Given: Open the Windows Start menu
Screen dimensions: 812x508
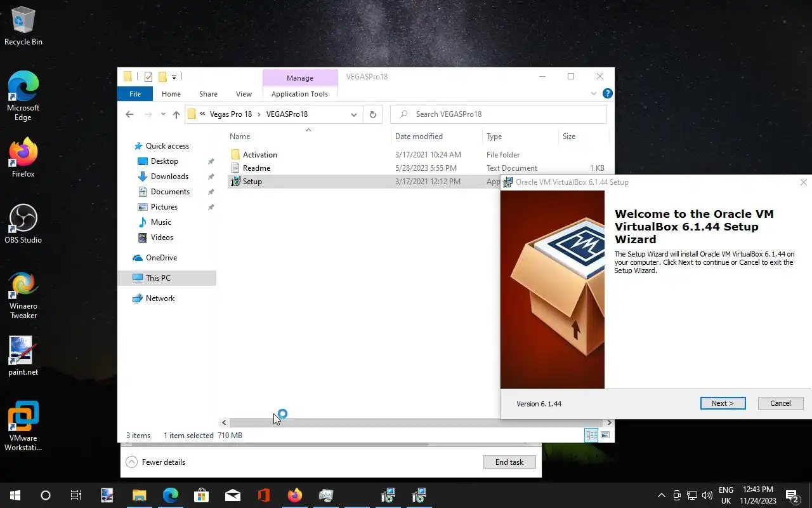Looking at the screenshot, I should [15, 495].
